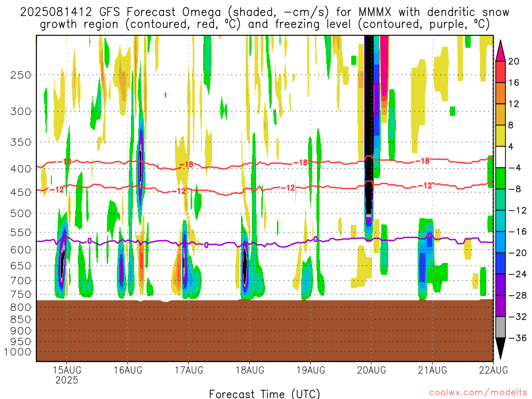The height and width of the screenshot is (399, 532).
Task: Click the chart title line starting with 2025081412 GFS
Action: pos(264,12)
